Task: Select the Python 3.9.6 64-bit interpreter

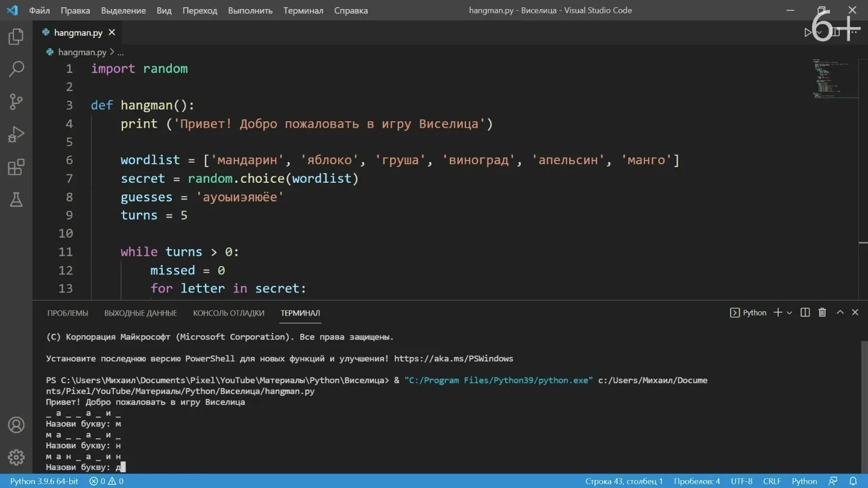Action: [44, 481]
